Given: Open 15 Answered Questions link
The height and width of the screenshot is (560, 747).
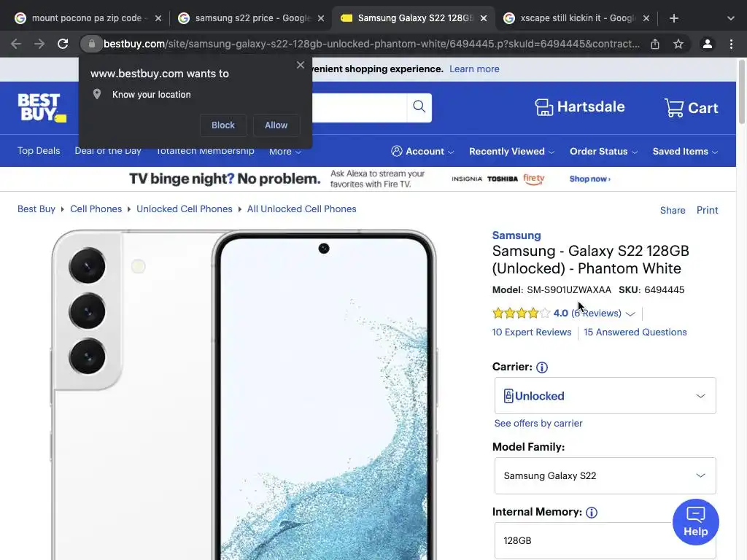Looking at the screenshot, I should pyautogui.click(x=635, y=332).
